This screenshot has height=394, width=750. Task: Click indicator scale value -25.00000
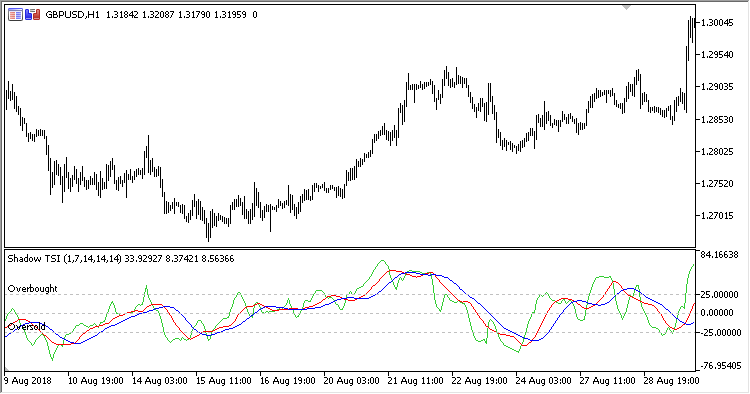(x=720, y=332)
